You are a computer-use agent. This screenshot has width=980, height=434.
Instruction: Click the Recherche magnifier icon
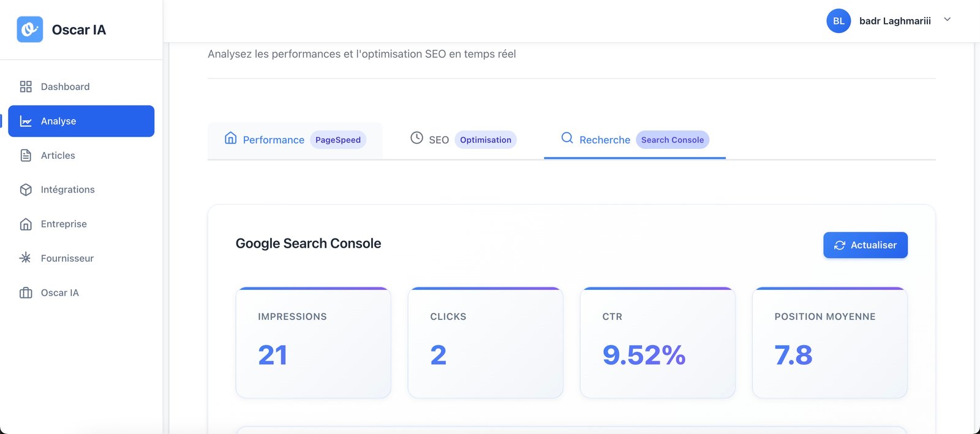pos(567,138)
